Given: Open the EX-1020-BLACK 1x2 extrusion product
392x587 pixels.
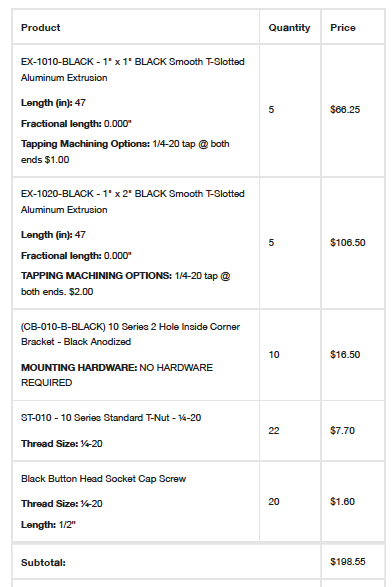Looking at the screenshot, I should click(x=133, y=201).
